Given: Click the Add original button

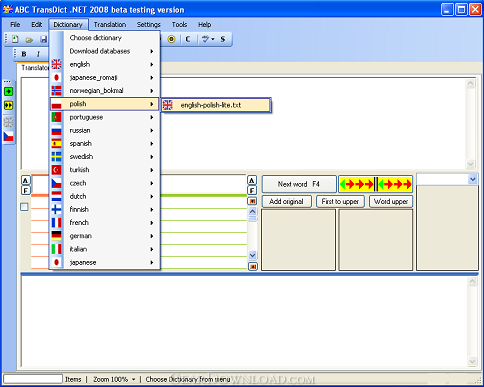Looking at the screenshot, I should pyautogui.click(x=287, y=201).
